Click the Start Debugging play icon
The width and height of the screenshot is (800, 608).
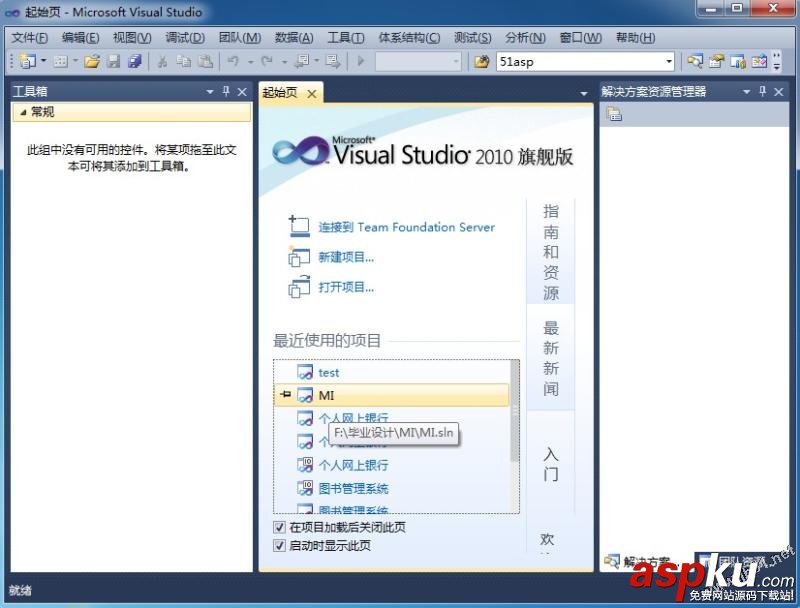point(361,62)
